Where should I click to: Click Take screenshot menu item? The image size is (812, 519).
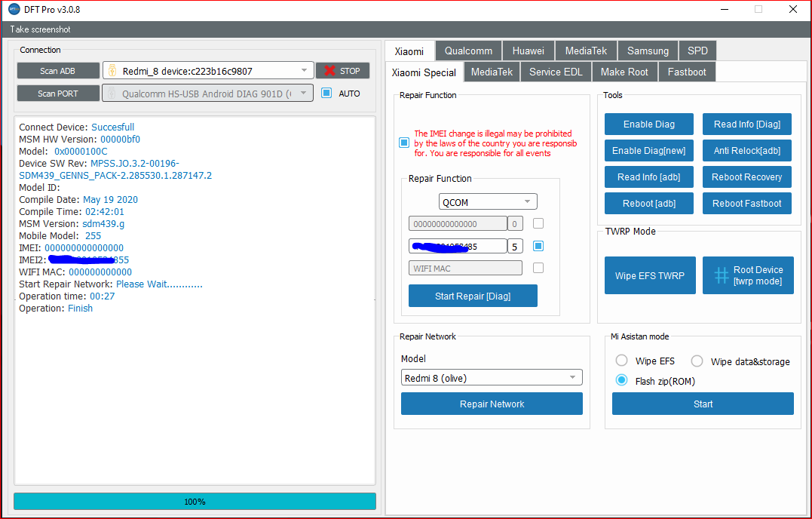[x=41, y=29]
